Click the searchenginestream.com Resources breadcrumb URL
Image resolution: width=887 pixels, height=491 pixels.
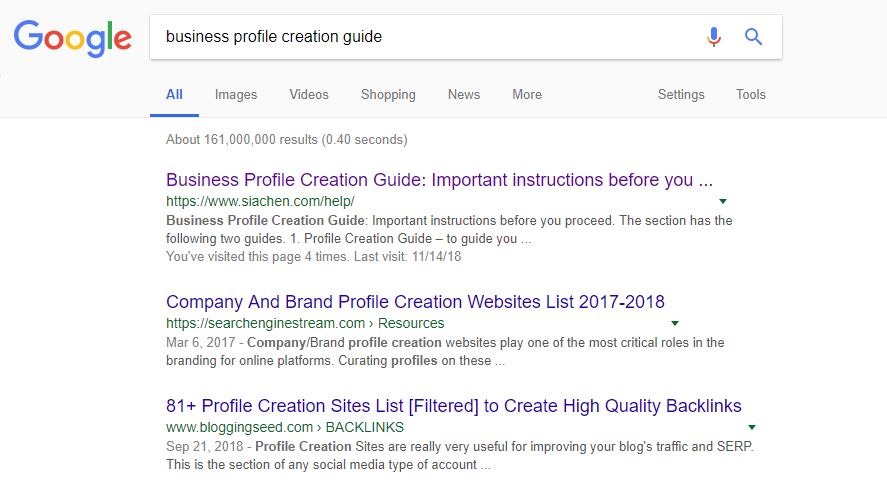[305, 323]
